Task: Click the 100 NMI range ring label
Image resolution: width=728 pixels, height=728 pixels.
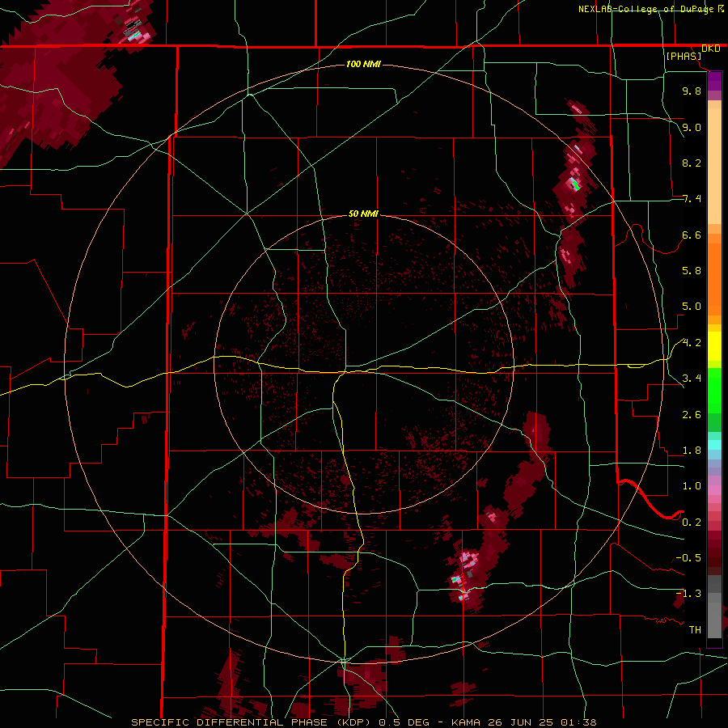Action: pos(363,64)
